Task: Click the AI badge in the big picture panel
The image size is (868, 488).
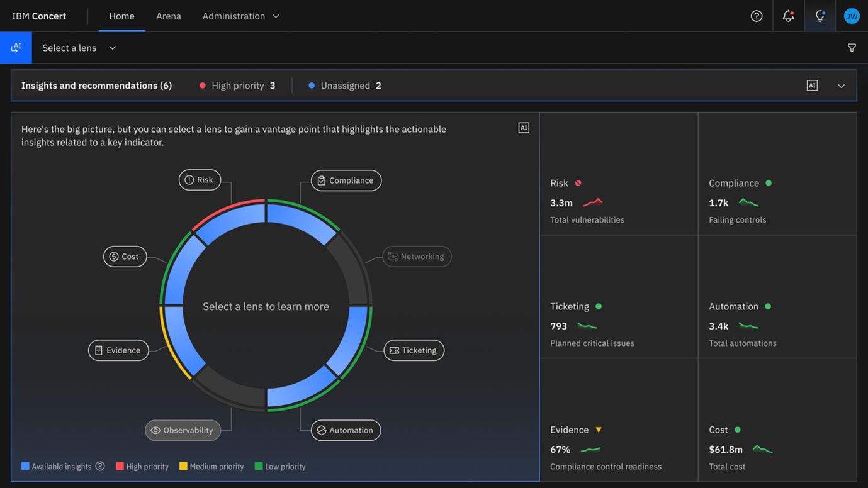Action: (x=524, y=128)
